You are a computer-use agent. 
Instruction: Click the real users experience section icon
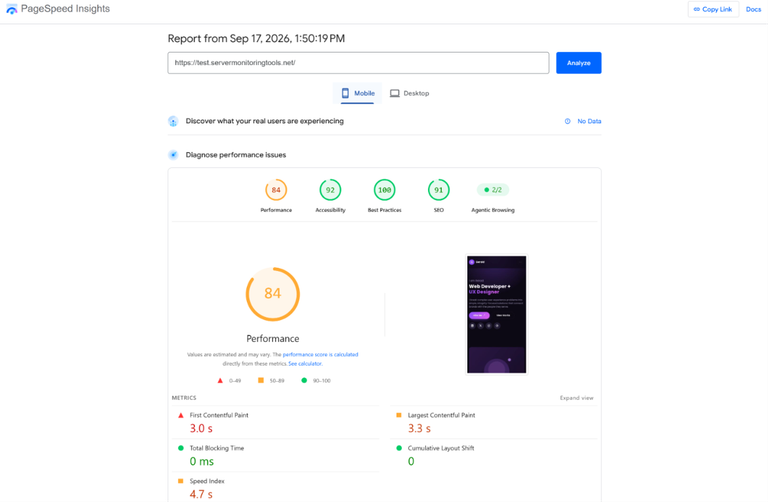(173, 121)
